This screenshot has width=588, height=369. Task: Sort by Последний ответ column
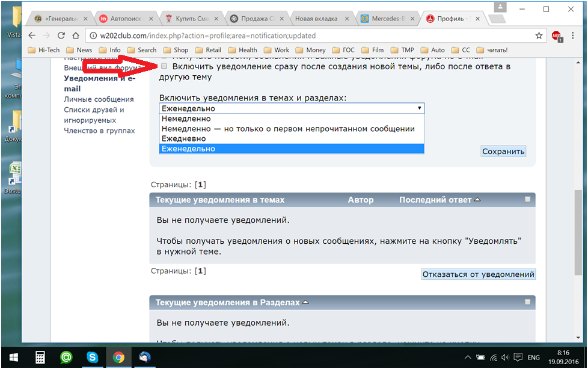pyautogui.click(x=439, y=200)
